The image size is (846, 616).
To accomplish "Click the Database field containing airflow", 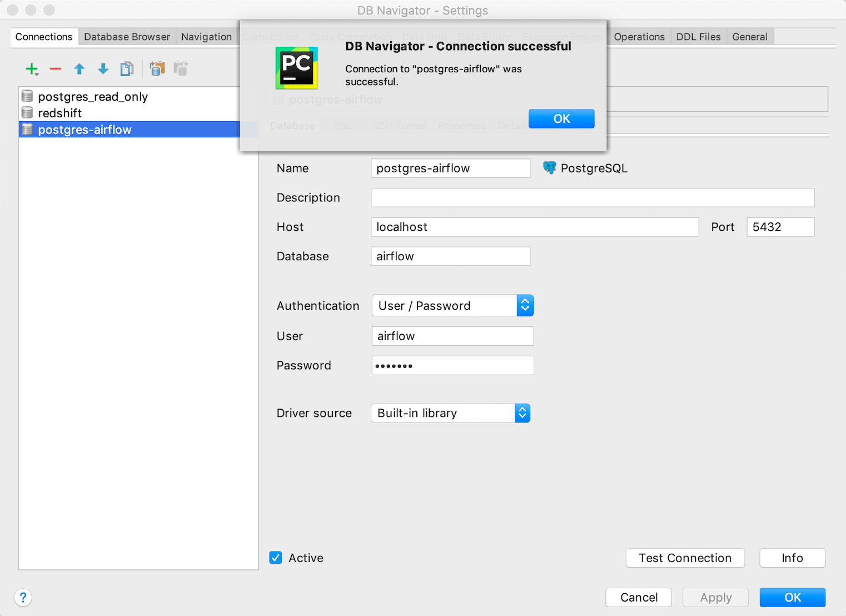I will (450, 256).
